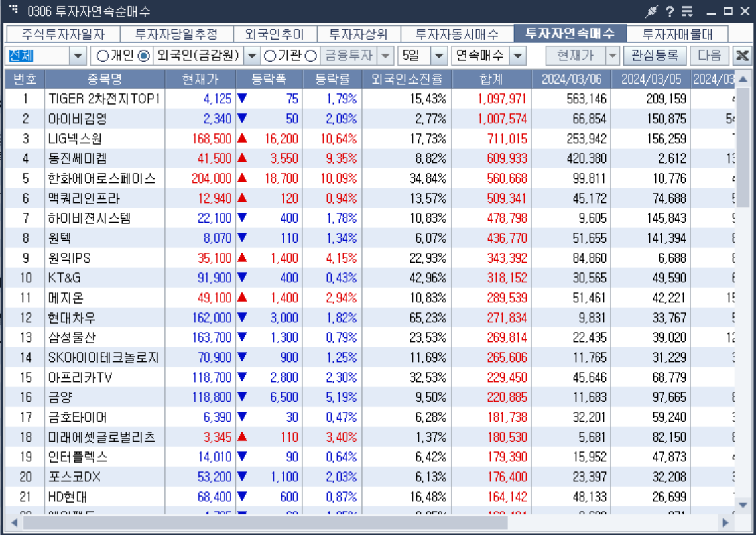This screenshot has height=535, width=756.
Task: Click the window grip icon before 0306
Action: pyautogui.click(x=13, y=9)
